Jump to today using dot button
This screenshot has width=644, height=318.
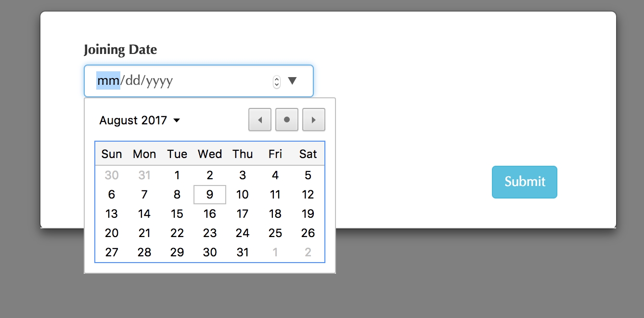click(287, 119)
